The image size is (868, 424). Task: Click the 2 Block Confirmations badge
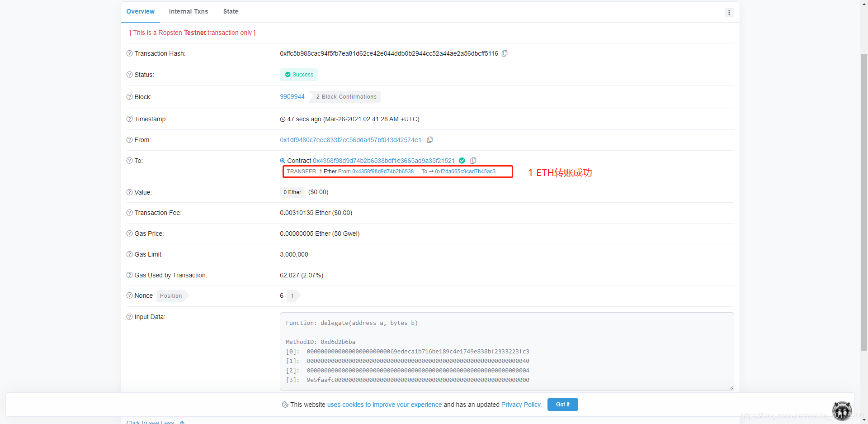[x=346, y=97]
